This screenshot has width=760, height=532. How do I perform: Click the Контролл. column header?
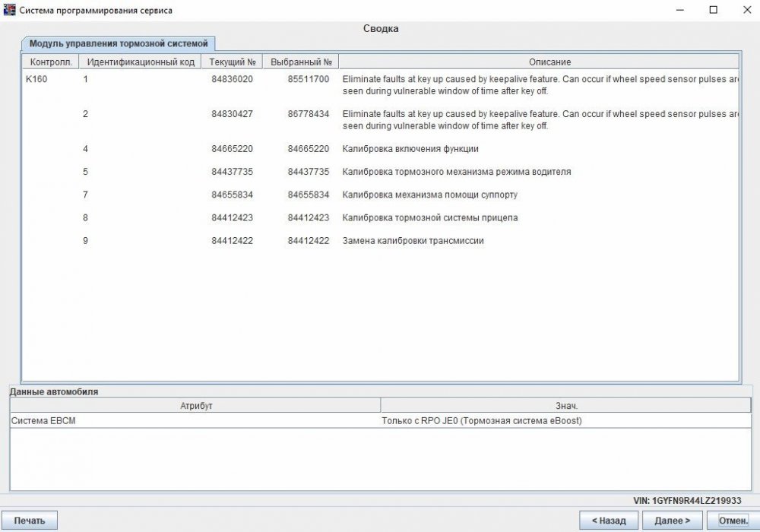point(50,62)
